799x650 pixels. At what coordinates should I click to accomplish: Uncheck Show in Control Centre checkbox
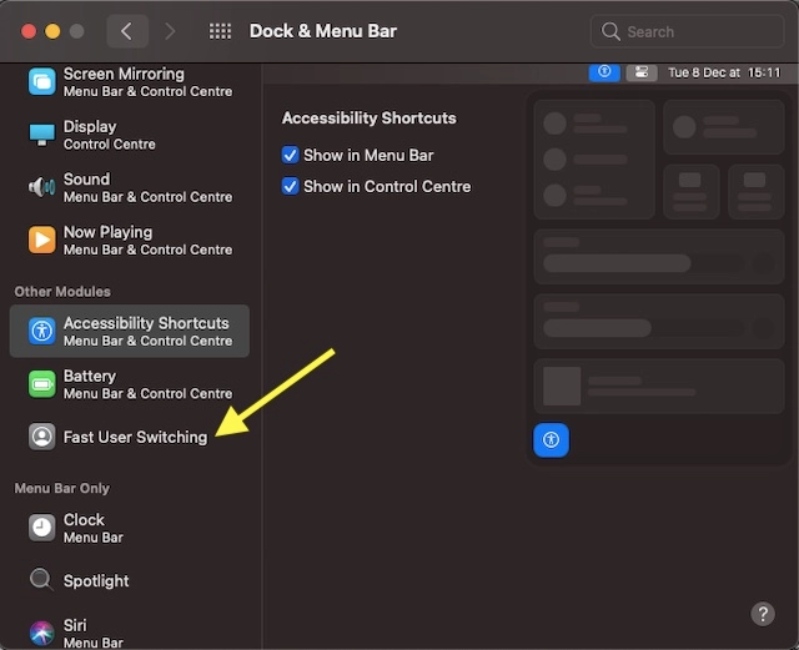(x=291, y=186)
